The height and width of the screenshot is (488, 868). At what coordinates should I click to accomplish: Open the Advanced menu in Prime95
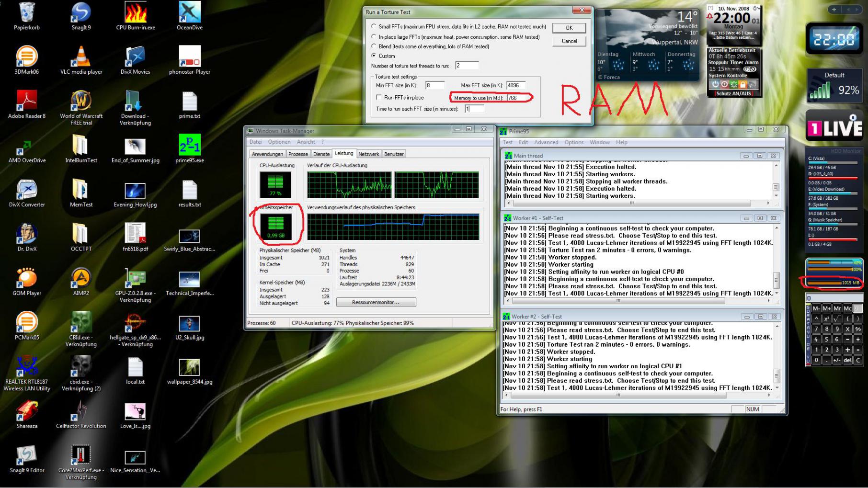(546, 142)
